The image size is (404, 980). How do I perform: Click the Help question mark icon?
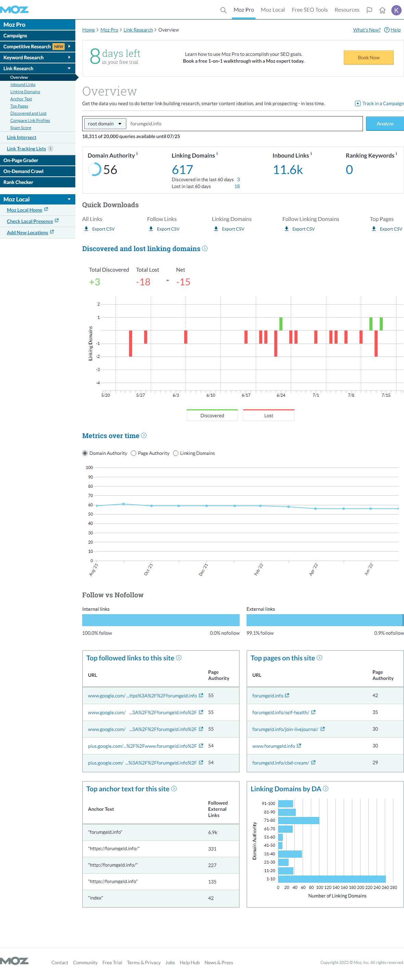[x=387, y=30]
